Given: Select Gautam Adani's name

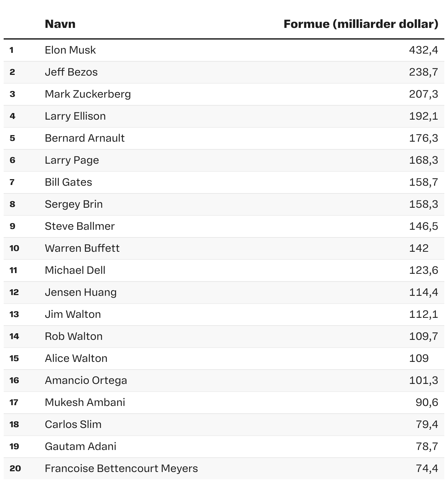Looking at the screenshot, I should click(x=80, y=446).
